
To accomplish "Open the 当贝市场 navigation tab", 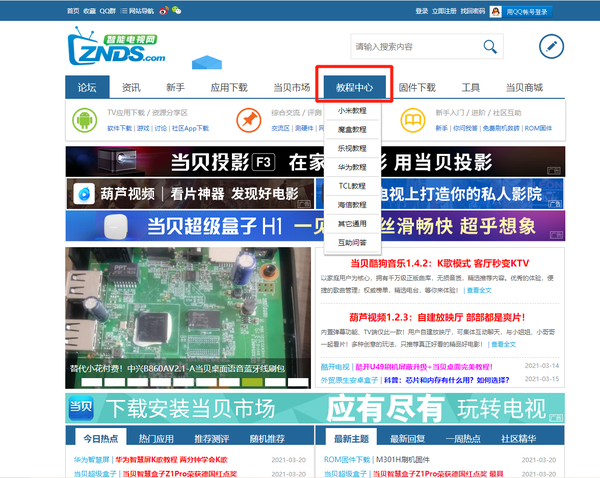I will (x=292, y=87).
